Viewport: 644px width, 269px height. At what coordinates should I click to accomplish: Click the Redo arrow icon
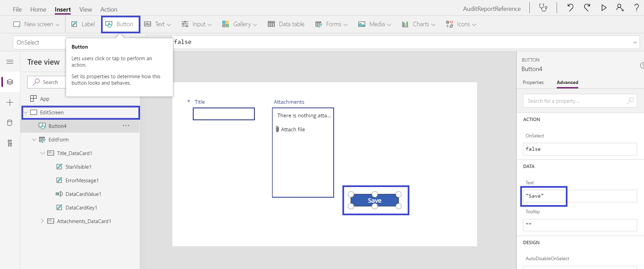pos(587,8)
